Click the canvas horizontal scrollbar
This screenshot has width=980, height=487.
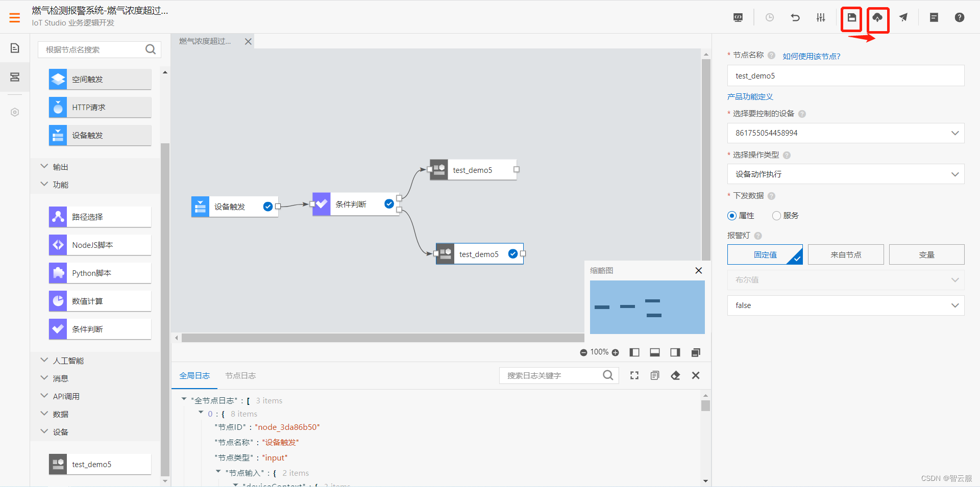(x=383, y=338)
